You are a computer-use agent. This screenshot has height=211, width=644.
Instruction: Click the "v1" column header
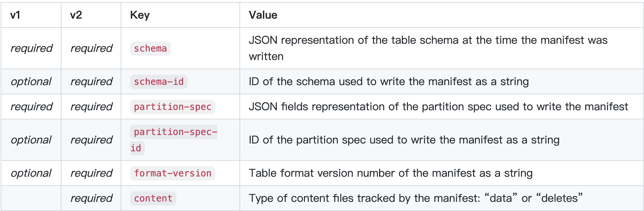15,15
